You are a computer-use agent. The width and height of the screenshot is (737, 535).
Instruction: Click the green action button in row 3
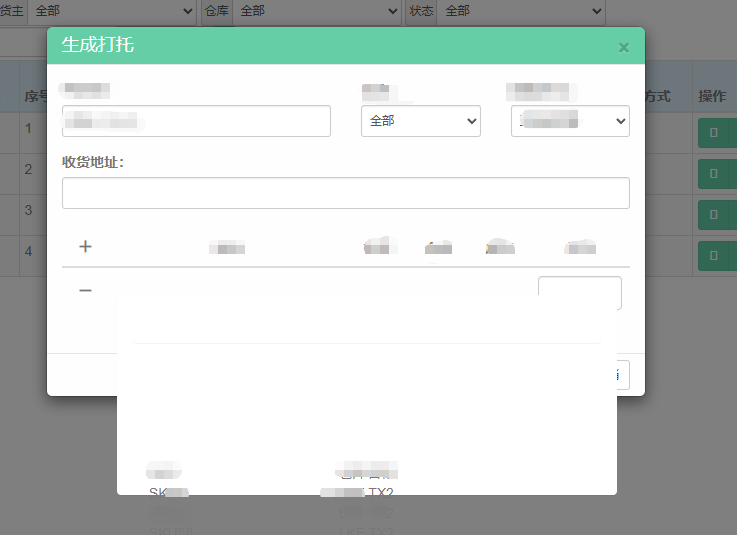tap(717, 215)
